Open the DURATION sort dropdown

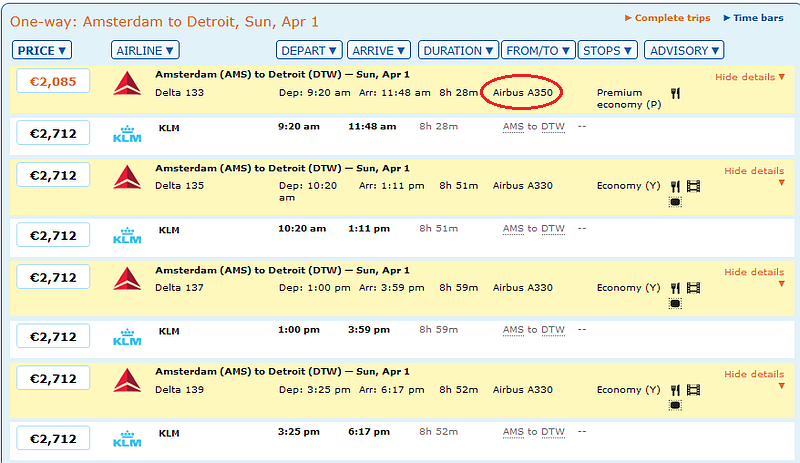tap(458, 50)
